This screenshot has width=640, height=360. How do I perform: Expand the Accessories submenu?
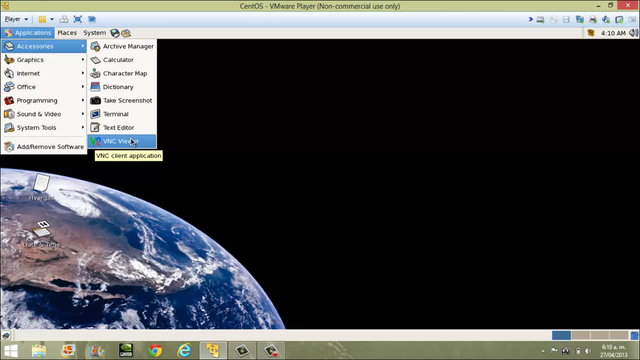(44, 46)
